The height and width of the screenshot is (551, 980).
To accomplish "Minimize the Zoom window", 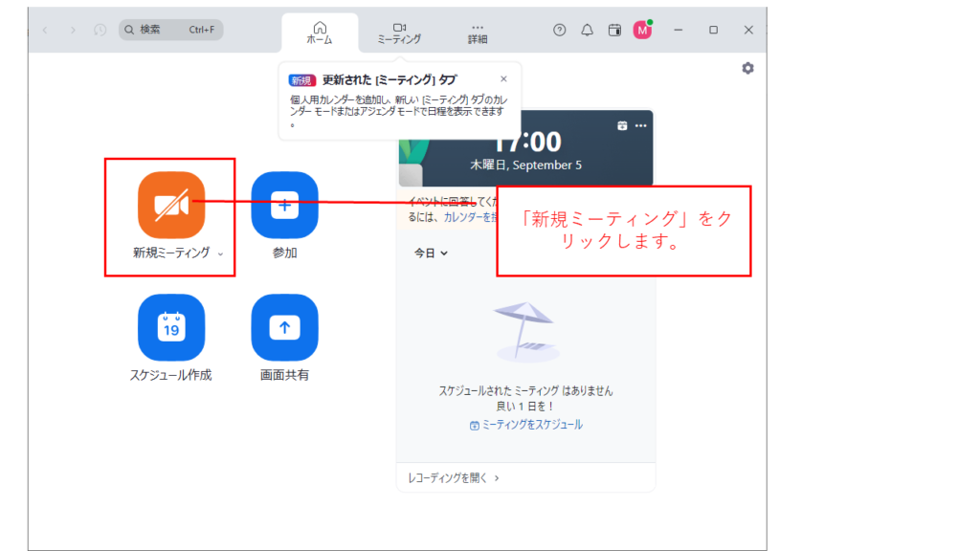I will click(x=679, y=30).
